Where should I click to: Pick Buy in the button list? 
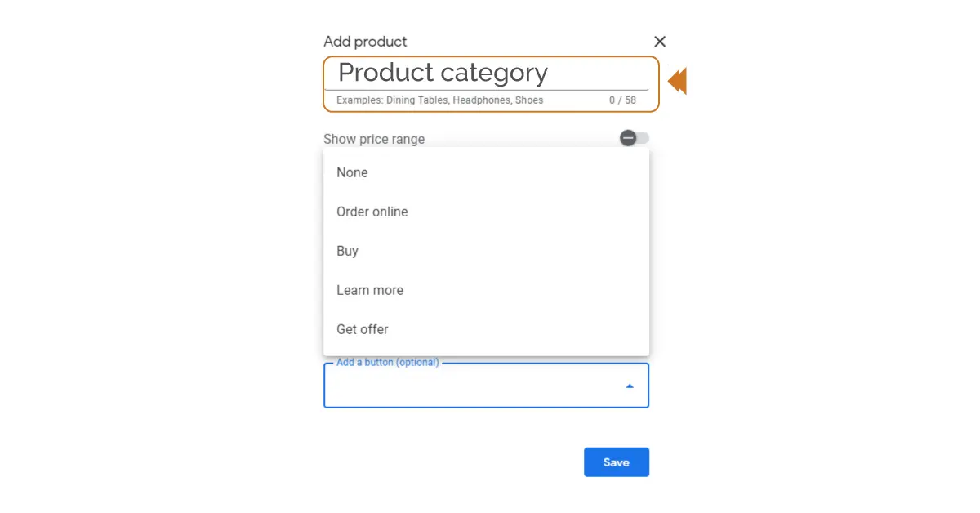click(x=347, y=251)
